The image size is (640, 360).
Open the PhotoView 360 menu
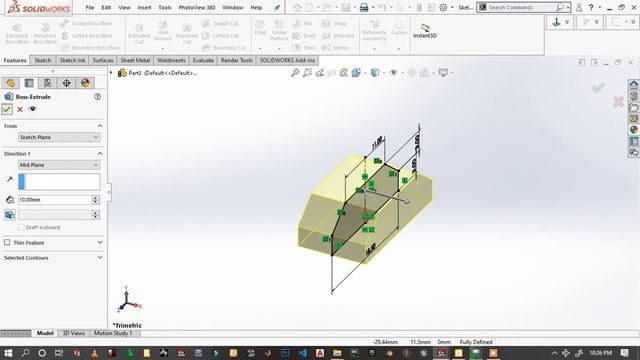(x=197, y=7)
